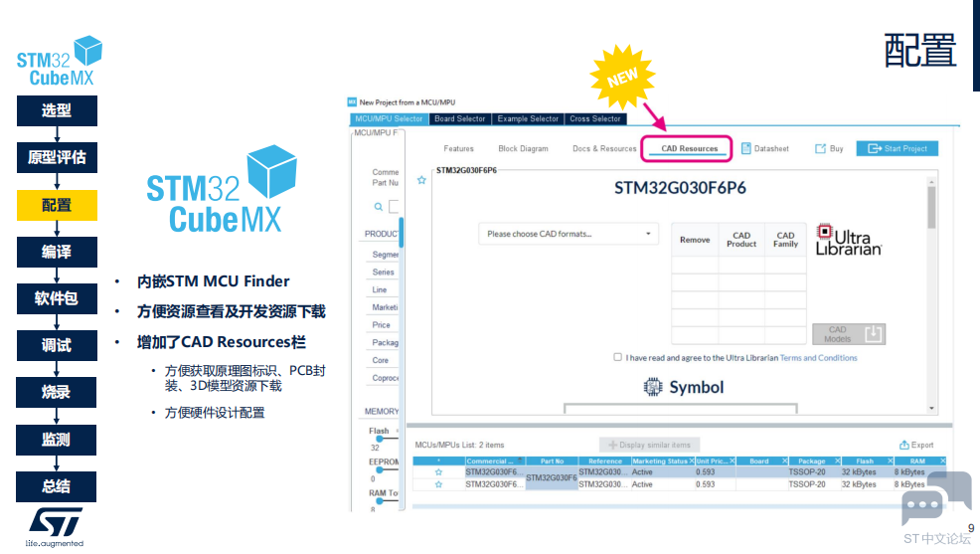Expand the Segment filter

[x=385, y=255]
